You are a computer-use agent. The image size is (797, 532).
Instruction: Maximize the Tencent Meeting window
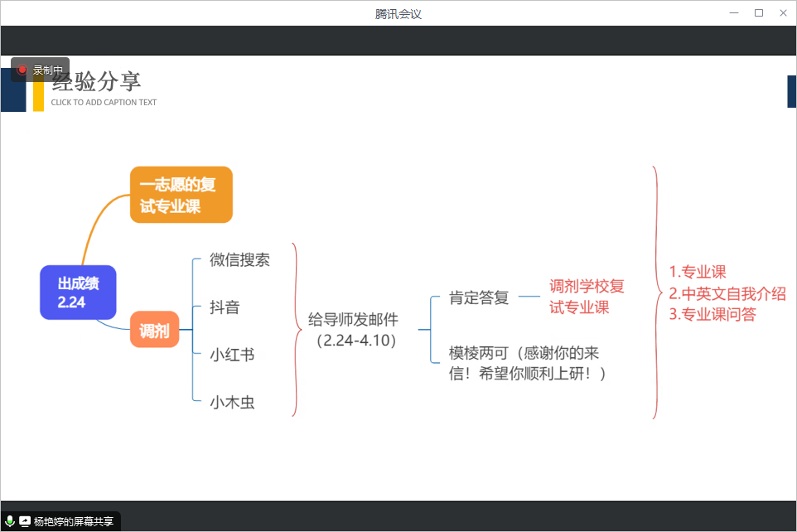click(x=758, y=13)
